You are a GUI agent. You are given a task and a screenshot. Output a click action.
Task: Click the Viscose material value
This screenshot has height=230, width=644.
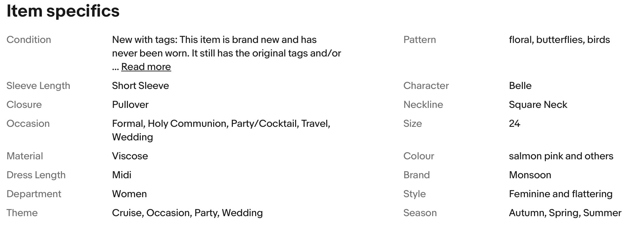click(130, 156)
